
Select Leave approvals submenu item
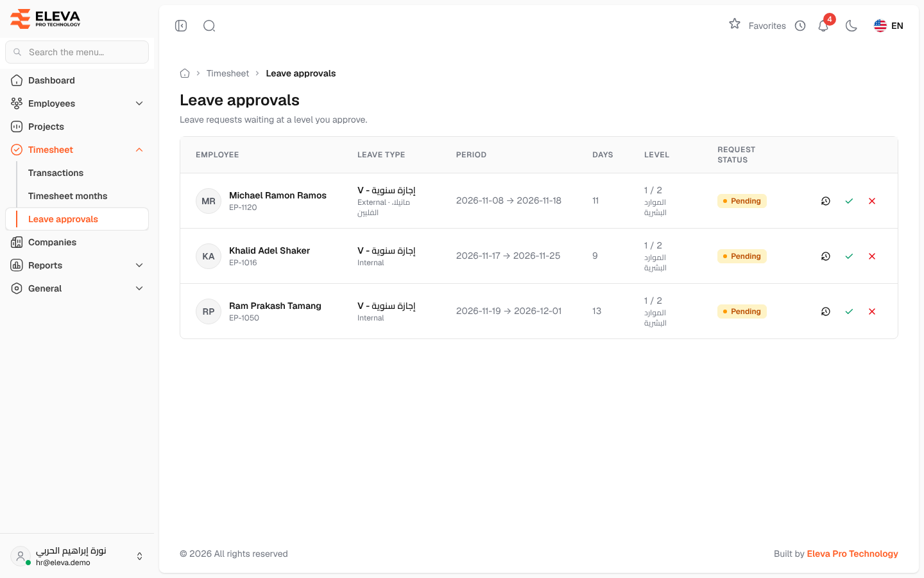pyautogui.click(x=77, y=219)
